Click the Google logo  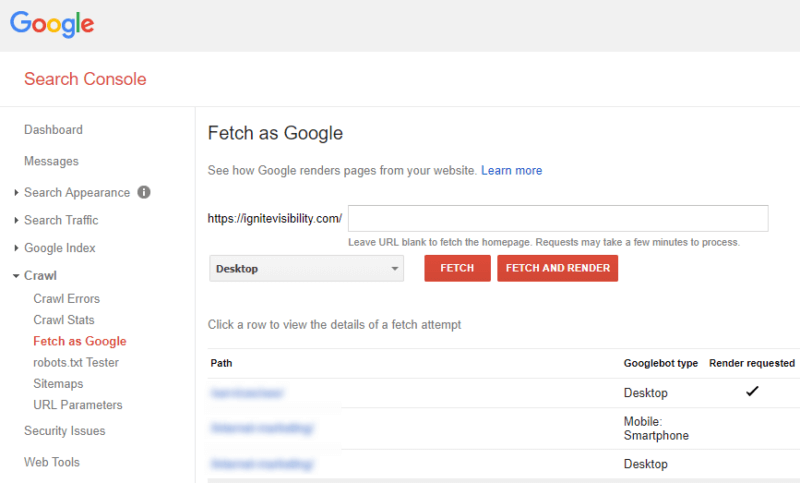[x=52, y=24]
